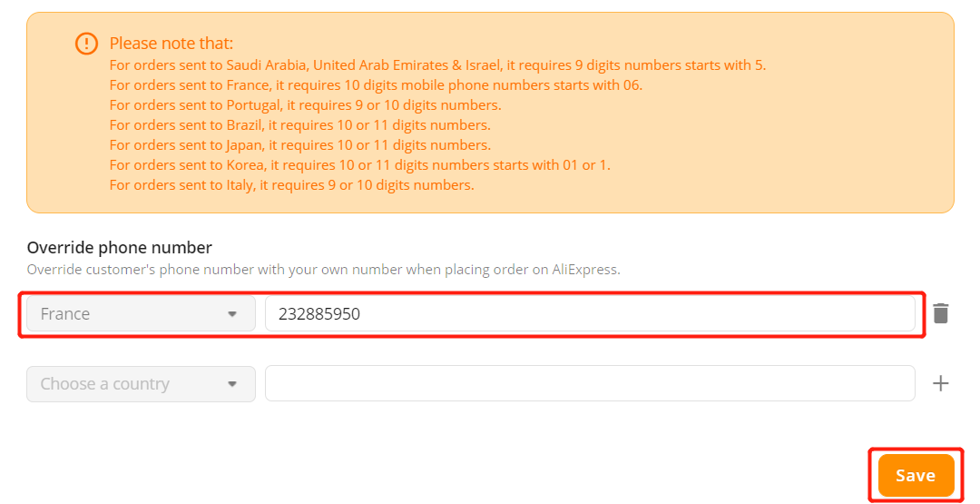The image size is (980, 504).
Task: Click the France 06 number note
Action: pyautogui.click(x=376, y=85)
